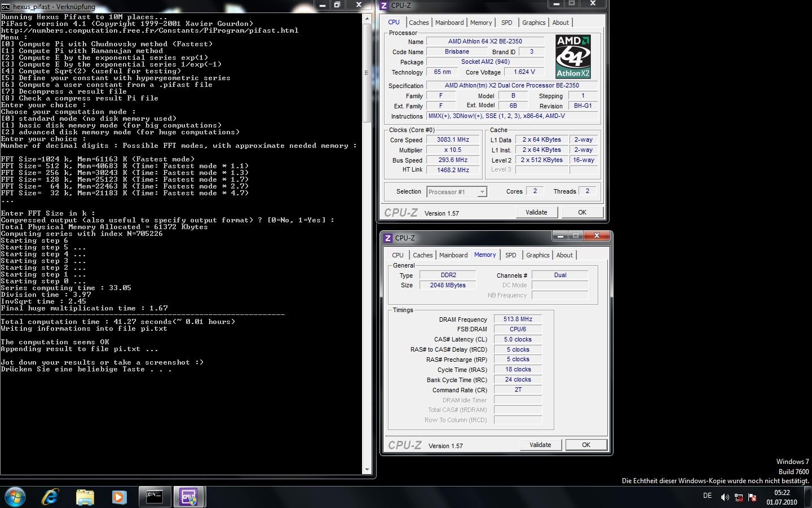The image size is (812, 508).
Task: Click CAS# Latency value 5.0 clocks
Action: 518,339
